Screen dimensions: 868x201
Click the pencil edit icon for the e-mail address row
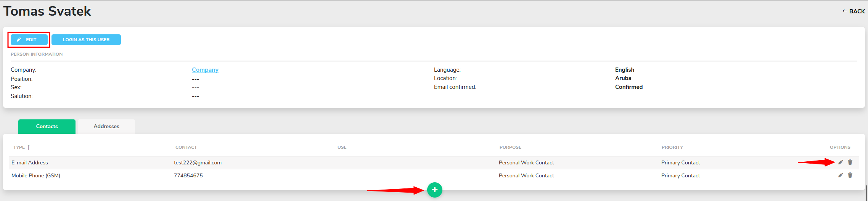[841, 162]
